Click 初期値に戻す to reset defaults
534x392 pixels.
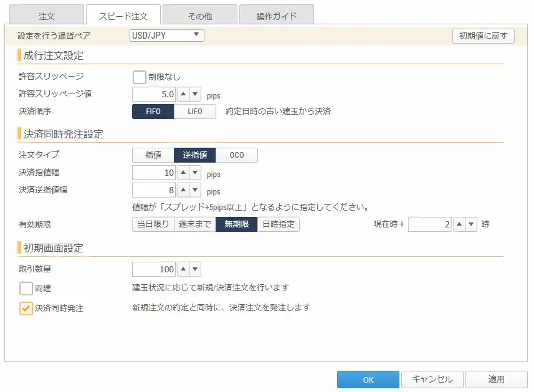pyautogui.click(x=484, y=36)
